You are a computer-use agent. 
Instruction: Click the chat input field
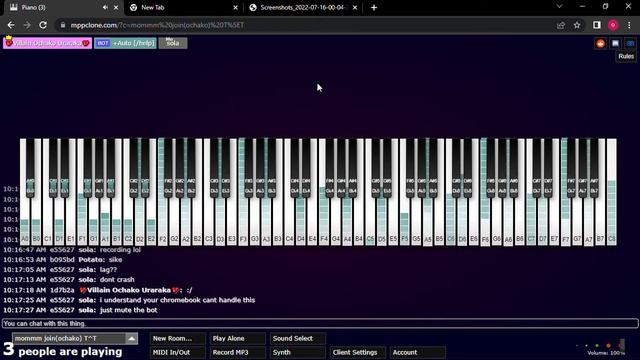tap(320, 323)
